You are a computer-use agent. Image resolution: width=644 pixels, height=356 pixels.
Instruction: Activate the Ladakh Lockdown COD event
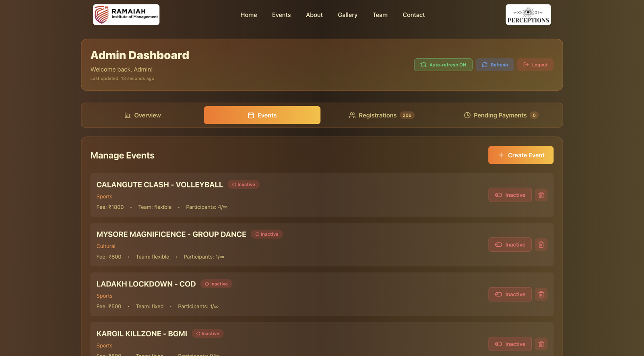510,294
